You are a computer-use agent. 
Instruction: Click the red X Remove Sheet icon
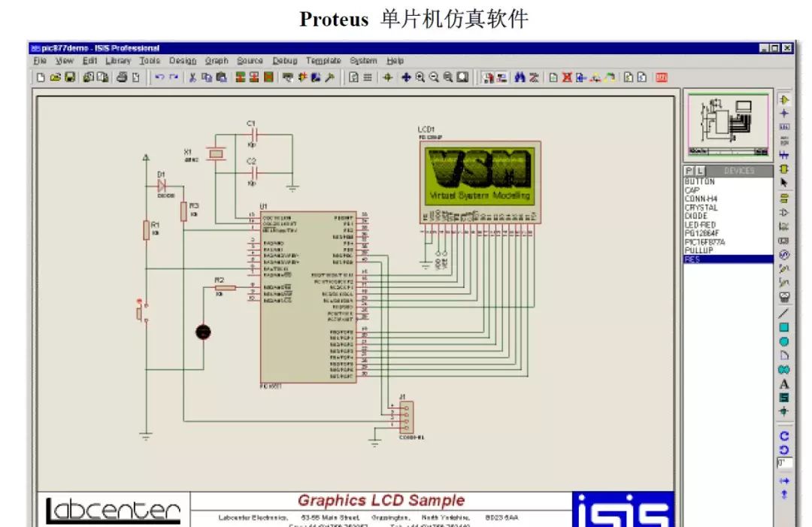(x=567, y=77)
